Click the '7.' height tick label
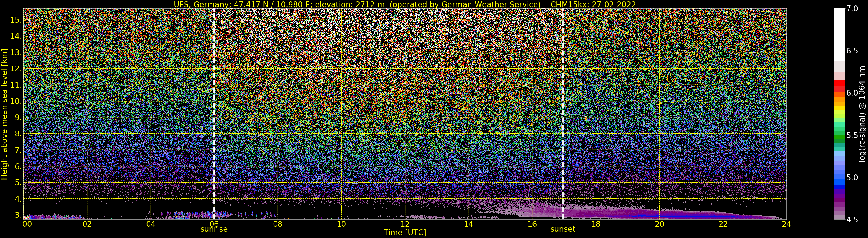This screenshot has height=238, width=868. [18, 150]
